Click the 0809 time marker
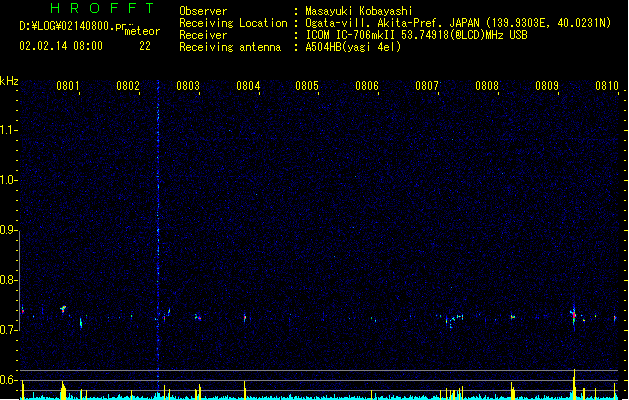Screen dimensions: 629x400 click(x=546, y=86)
